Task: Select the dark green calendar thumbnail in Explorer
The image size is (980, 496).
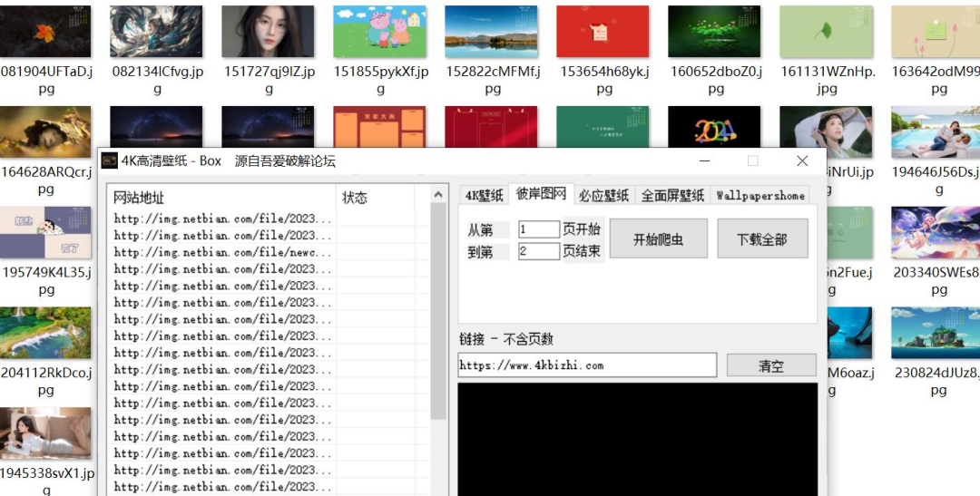Action: point(603,128)
